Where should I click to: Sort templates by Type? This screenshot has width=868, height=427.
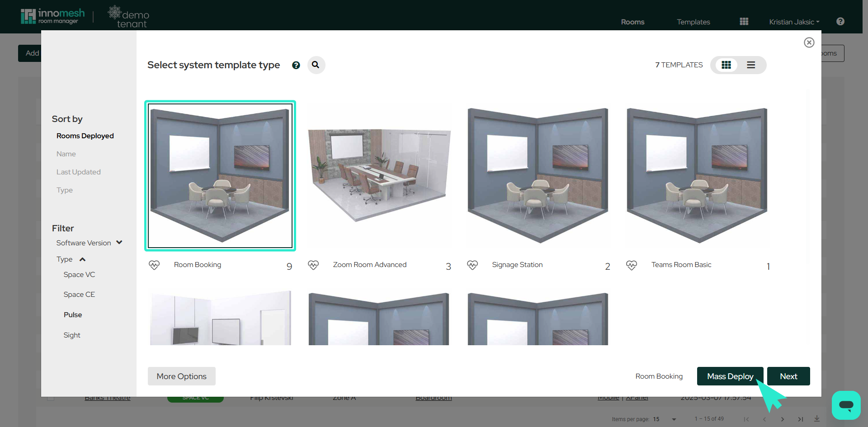click(x=65, y=190)
